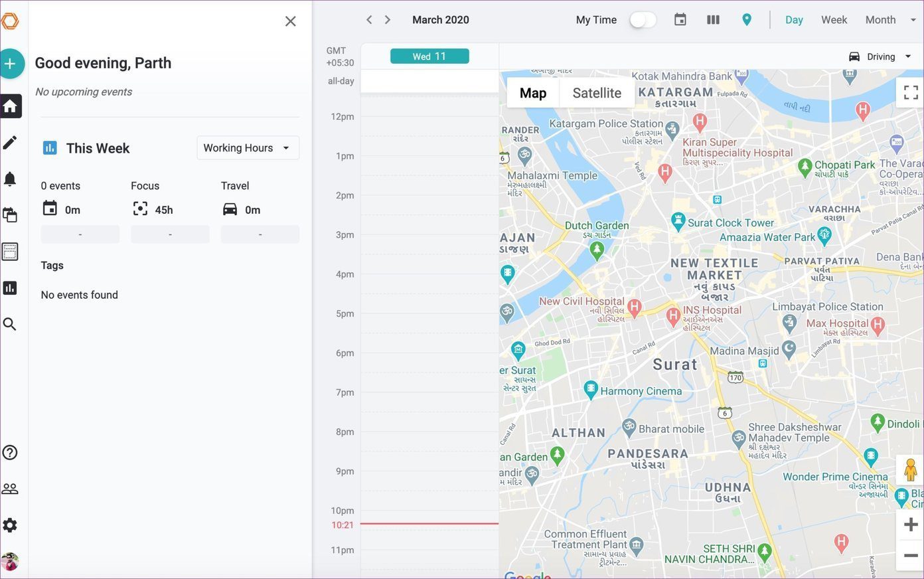
Task: Open the scheduling grid sidebar icon
Action: coord(10,252)
